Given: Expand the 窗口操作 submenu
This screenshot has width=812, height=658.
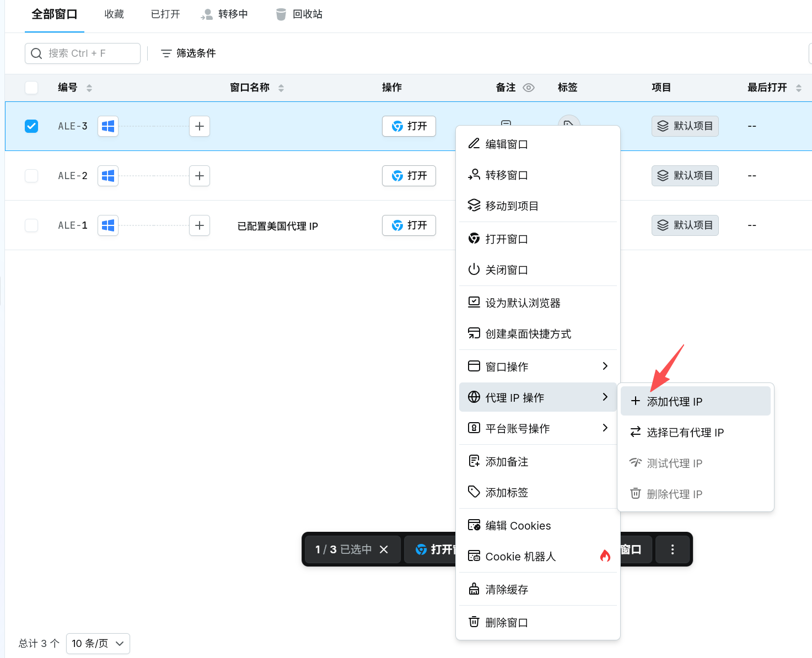Looking at the screenshot, I should [538, 366].
